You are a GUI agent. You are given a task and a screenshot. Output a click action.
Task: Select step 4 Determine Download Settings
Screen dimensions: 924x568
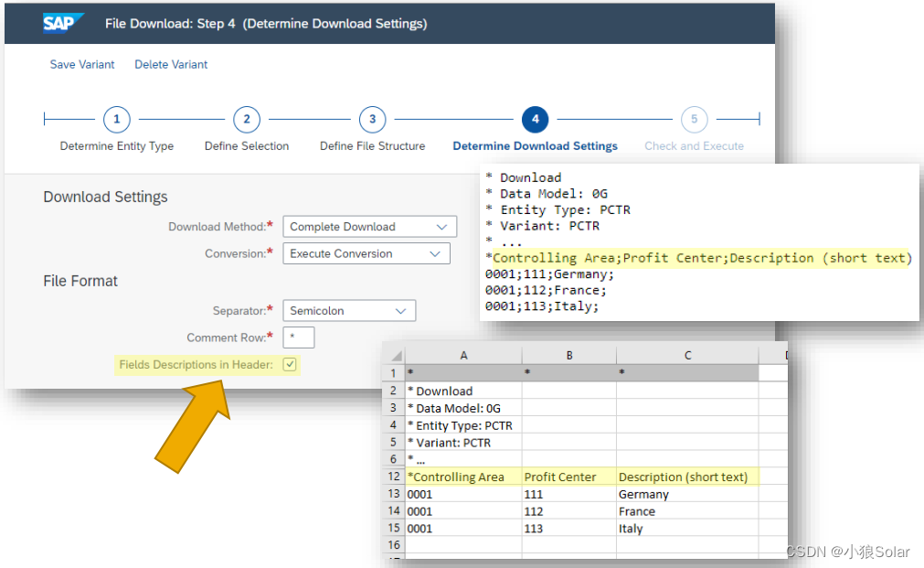[x=535, y=119]
